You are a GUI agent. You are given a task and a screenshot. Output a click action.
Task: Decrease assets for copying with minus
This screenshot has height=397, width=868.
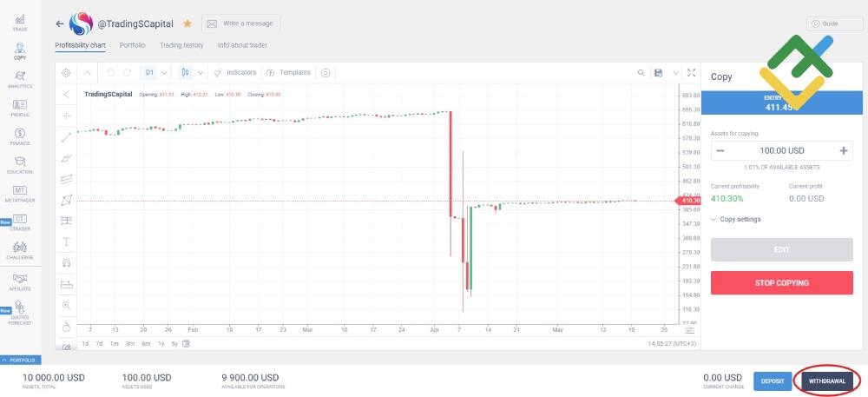coord(720,150)
